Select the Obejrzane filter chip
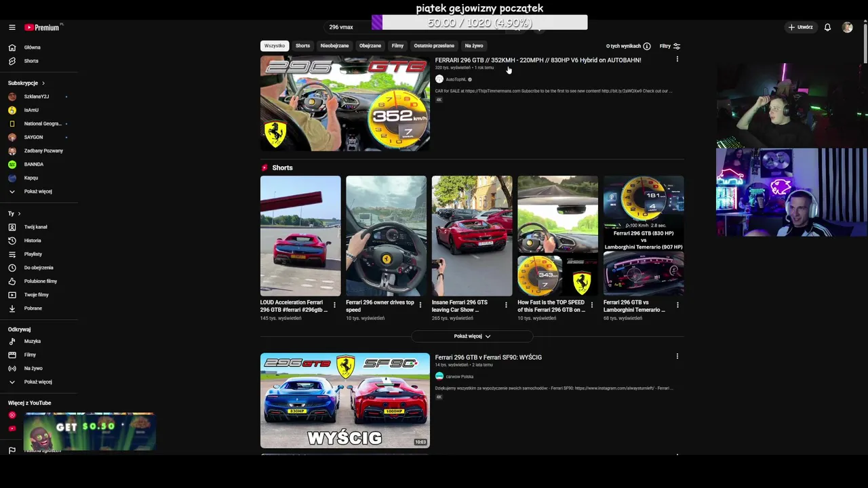The height and width of the screenshot is (488, 868). (x=370, y=46)
